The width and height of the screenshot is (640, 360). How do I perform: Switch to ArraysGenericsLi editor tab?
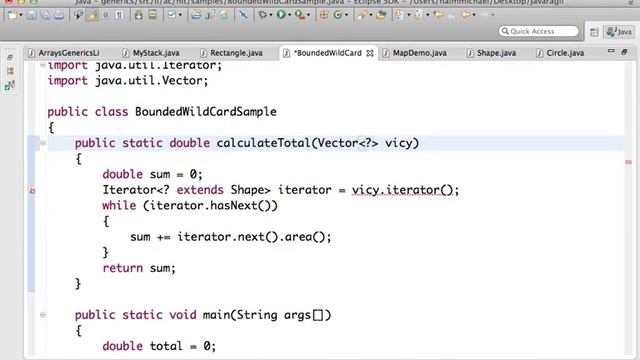(x=64, y=53)
